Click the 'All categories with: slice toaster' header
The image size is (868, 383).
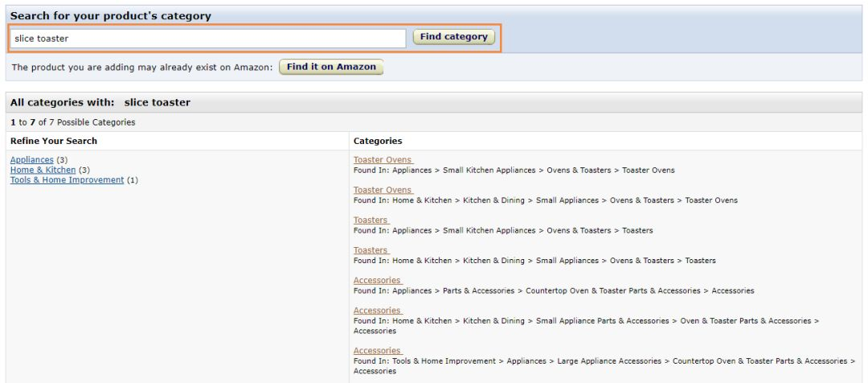[100, 103]
